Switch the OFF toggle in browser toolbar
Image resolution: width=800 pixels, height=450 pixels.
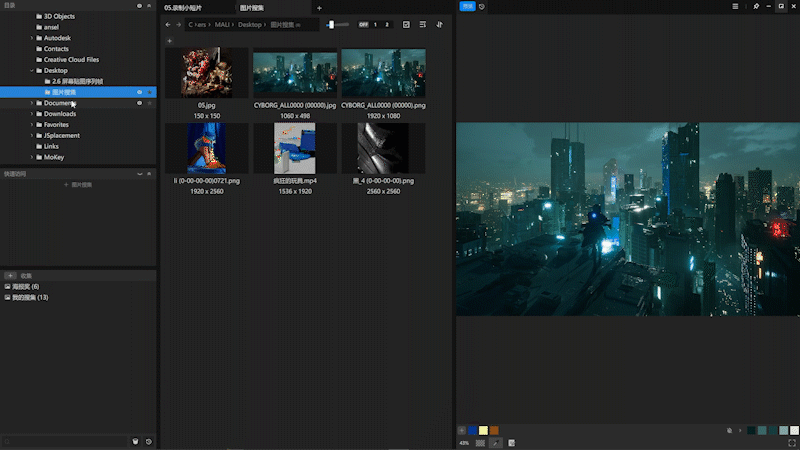point(363,24)
